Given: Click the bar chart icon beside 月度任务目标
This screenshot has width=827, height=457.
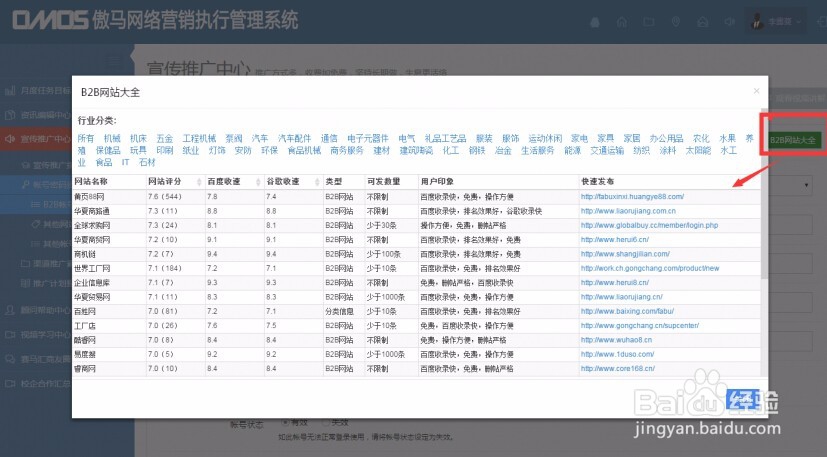Looking at the screenshot, I should click(9, 91).
